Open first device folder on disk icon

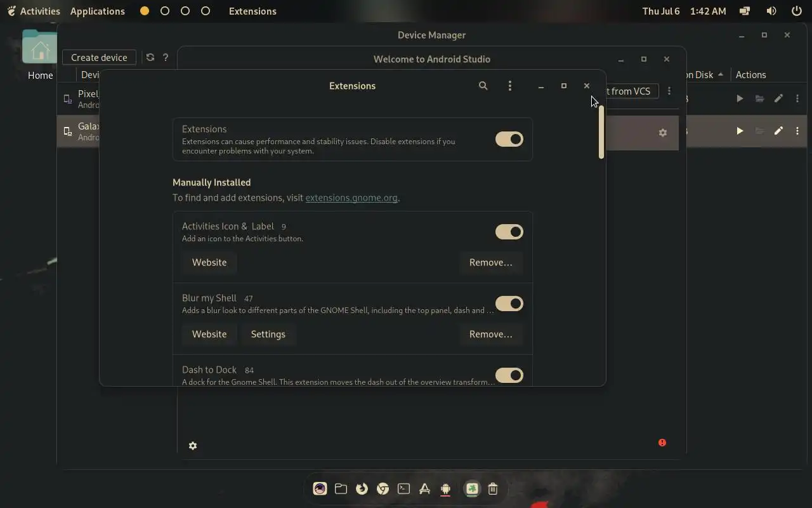click(x=759, y=98)
